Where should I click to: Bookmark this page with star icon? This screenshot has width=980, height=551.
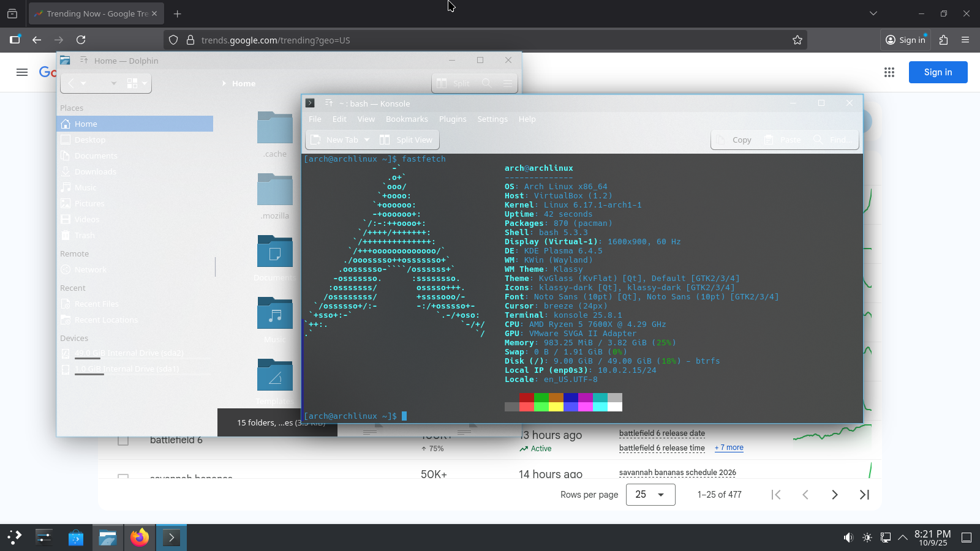pyautogui.click(x=797, y=40)
